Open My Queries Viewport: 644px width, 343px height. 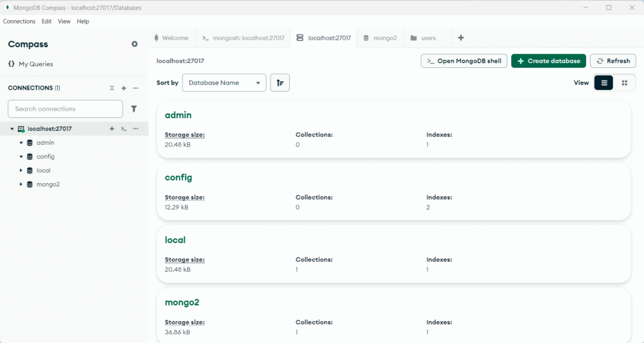(36, 64)
